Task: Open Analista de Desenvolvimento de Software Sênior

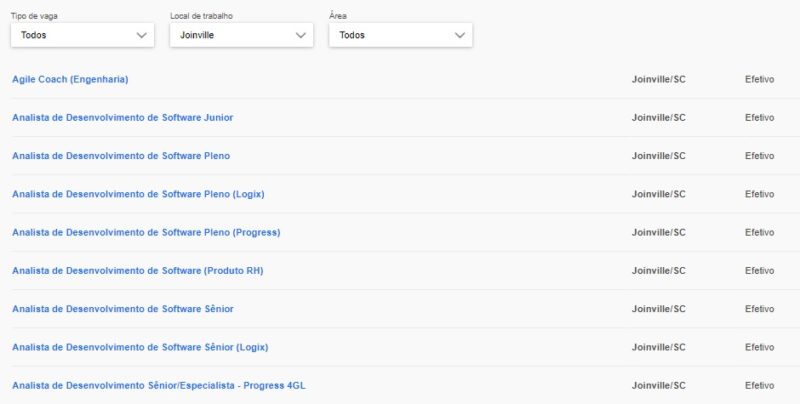Action: pyautogui.click(x=122, y=309)
